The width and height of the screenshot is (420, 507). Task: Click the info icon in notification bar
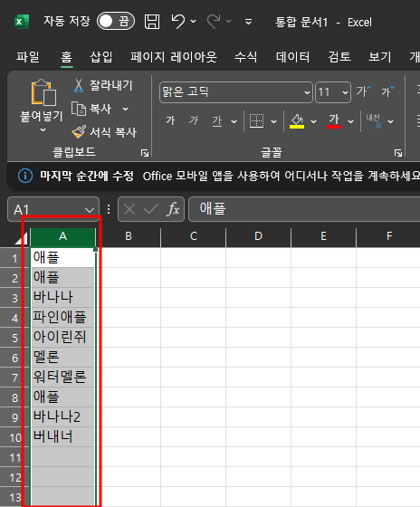coord(25,177)
